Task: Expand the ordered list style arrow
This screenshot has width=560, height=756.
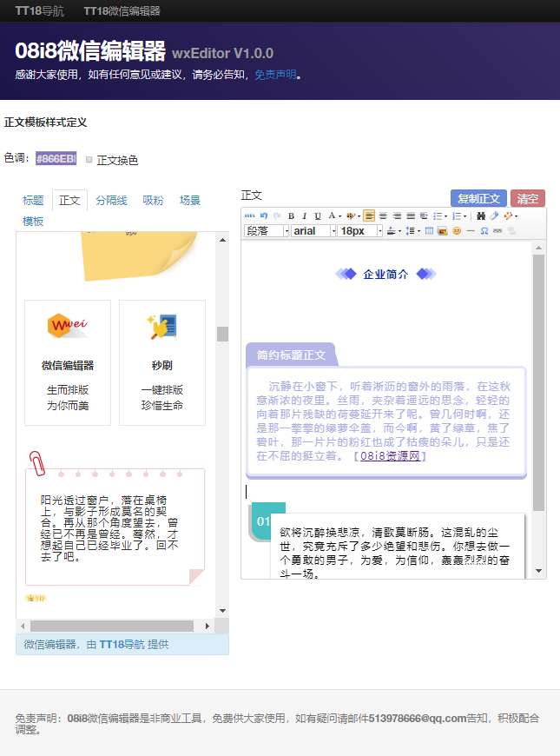Action: click(x=465, y=216)
